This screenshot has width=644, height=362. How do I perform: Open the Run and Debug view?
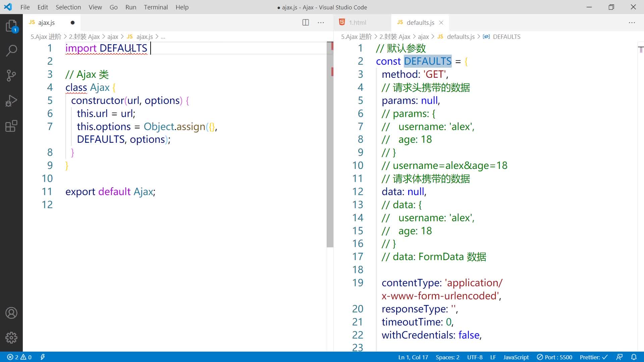(x=11, y=101)
